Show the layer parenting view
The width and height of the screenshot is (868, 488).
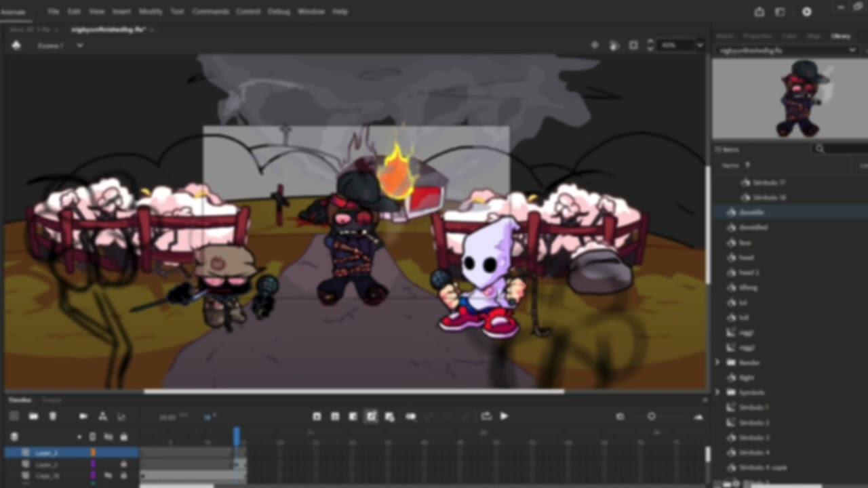[x=102, y=416]
